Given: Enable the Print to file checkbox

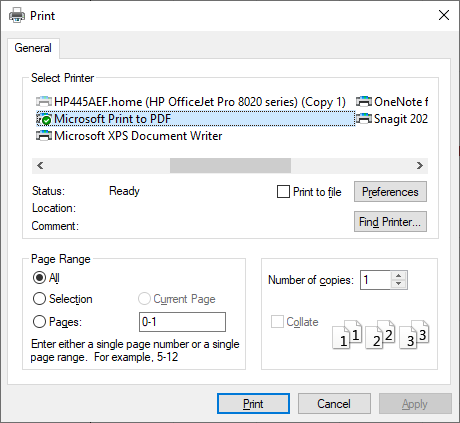Looking at the screenshot, I should coord(283,192).
